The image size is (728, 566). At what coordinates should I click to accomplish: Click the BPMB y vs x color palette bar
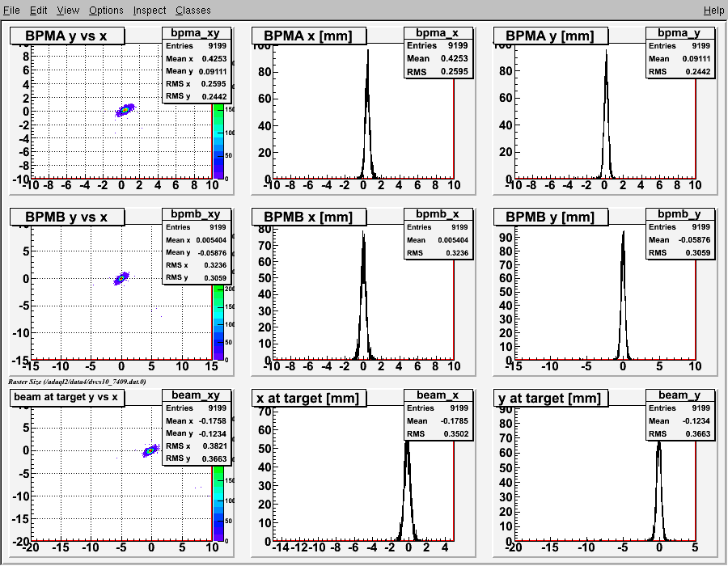click(218, 322)
